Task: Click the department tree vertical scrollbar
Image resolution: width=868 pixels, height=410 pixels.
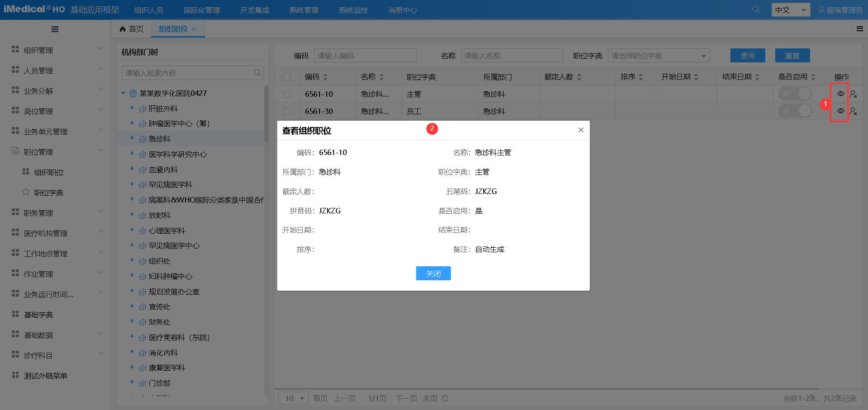Action: click(266, 113)
